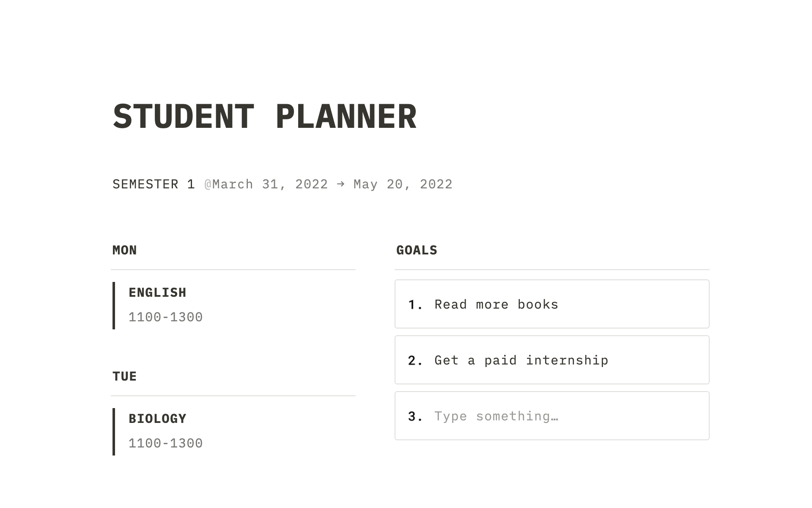Click the "Get a paid internship" goal

pyautogui.click(x=521, y=360)
